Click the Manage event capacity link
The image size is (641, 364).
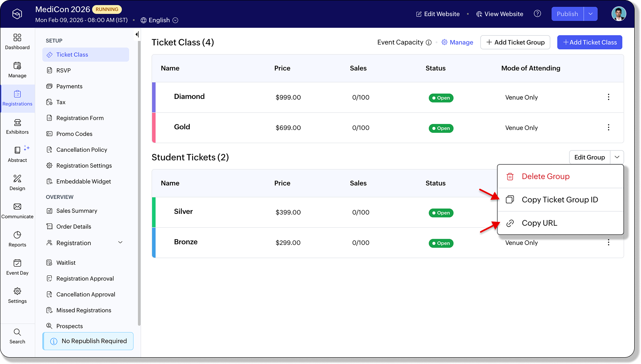click(457, 43)
